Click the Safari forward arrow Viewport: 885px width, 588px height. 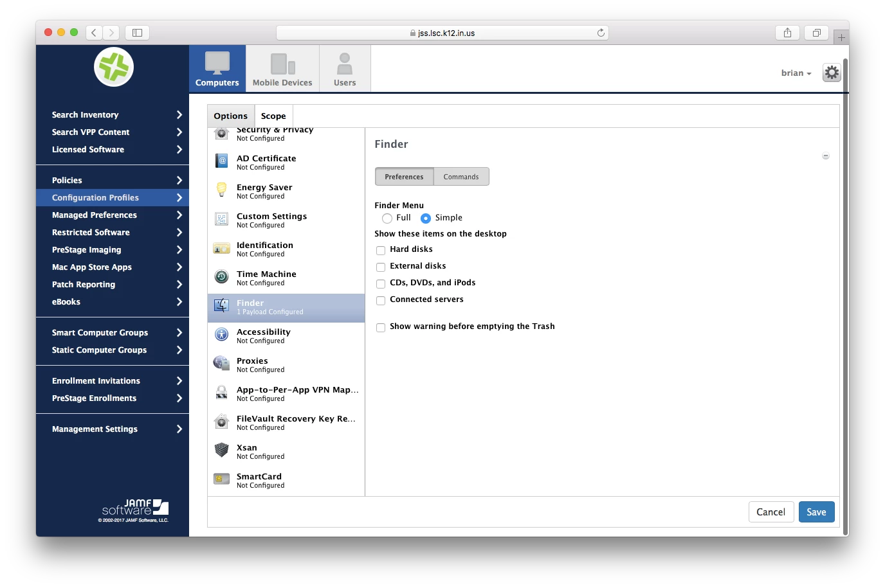point(111,33)
